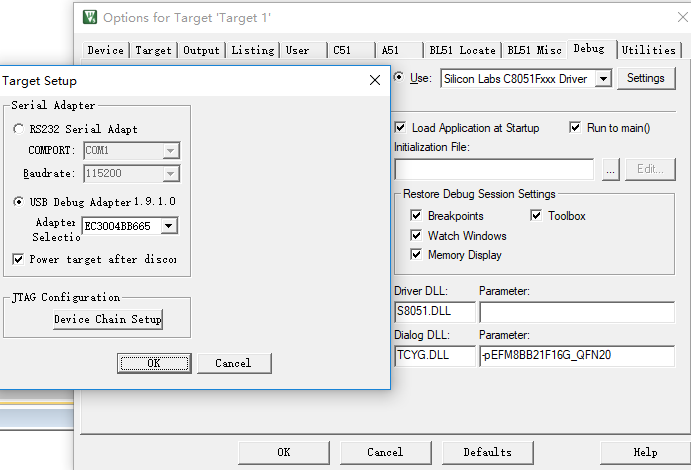Screen dimensions: 691x470
Task: Switch to the Utilities tab
Action: pyautogui.click(x=649, y=50)
